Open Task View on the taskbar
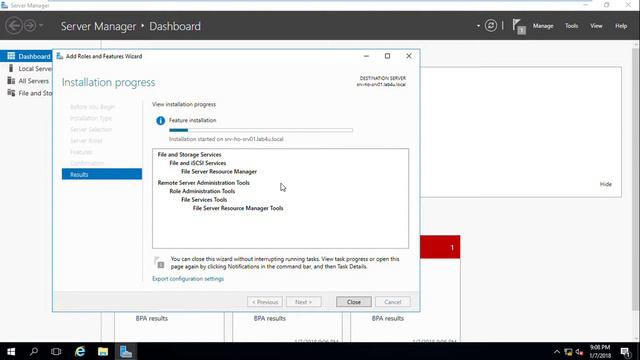The width and height of the screenshot is (640, 360). click(56, 351)
